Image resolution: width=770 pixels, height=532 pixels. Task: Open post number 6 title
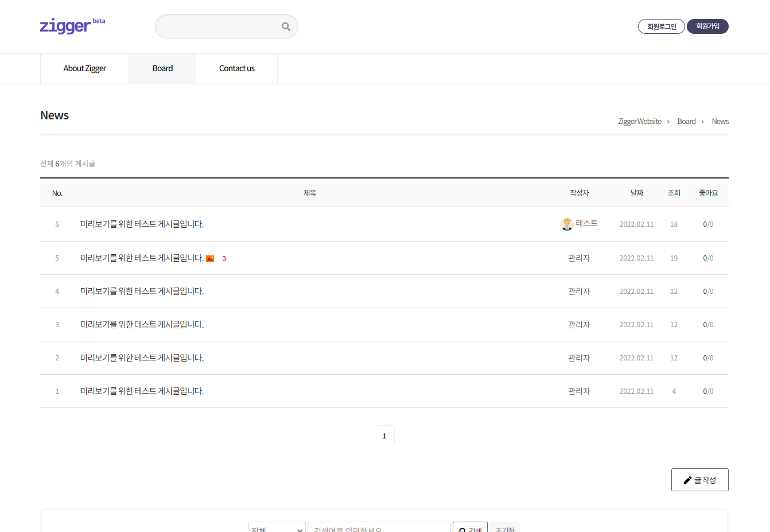pyautogui.click(x=142, y=224)
